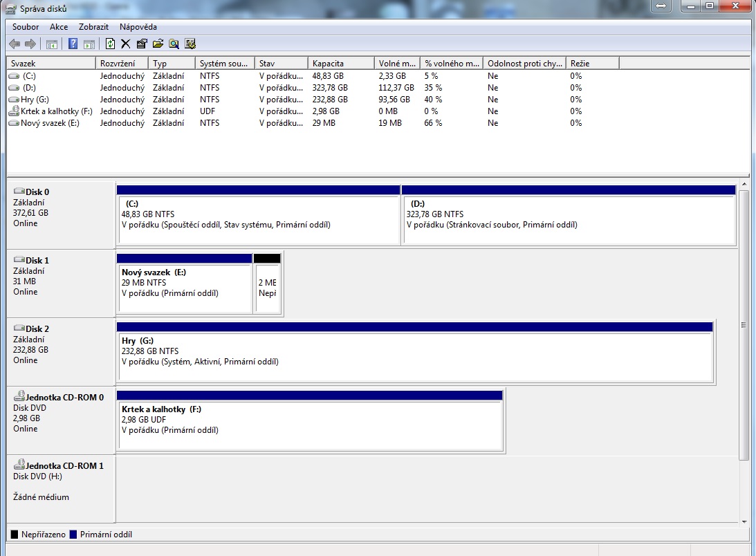The image size is (756, 556).
Task: Click the rightmost toolbar settings icon
Action: point(190,44)
